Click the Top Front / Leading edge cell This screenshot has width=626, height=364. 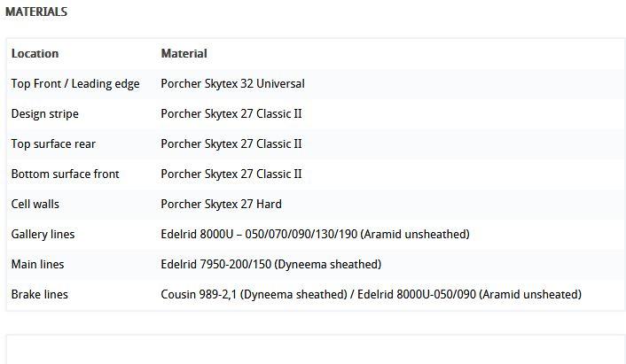[x=75, y=84]
